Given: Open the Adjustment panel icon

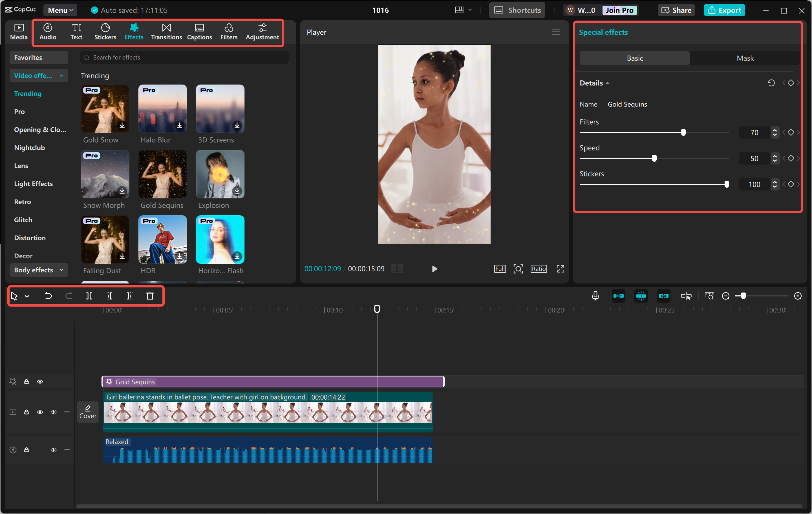Looking at the screenshot, I should pyautogui.click(x=262, y=31).
